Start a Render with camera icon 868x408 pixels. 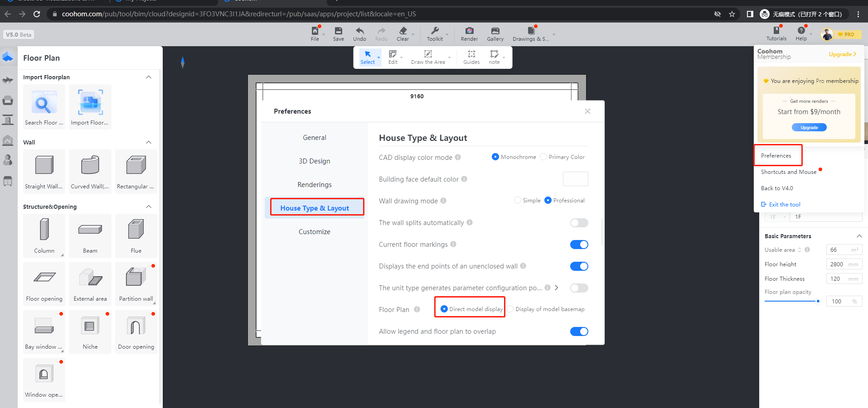pos(470,31)
